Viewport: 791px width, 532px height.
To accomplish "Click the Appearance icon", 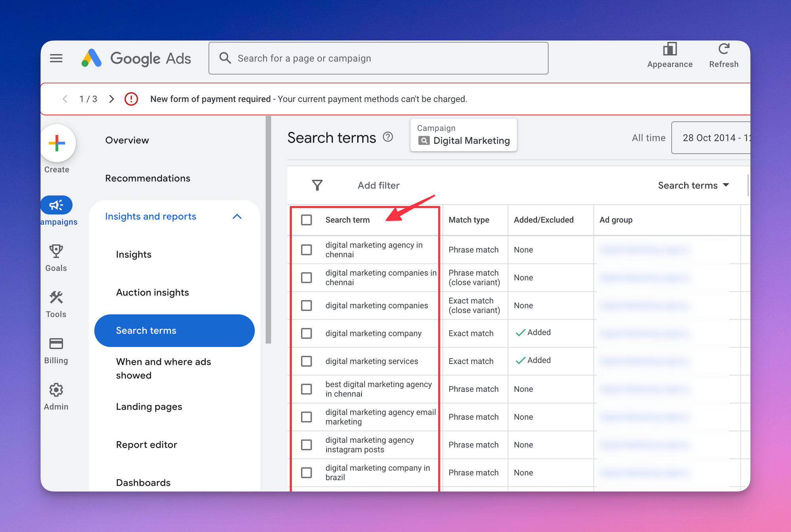I will tap(670, 49).
